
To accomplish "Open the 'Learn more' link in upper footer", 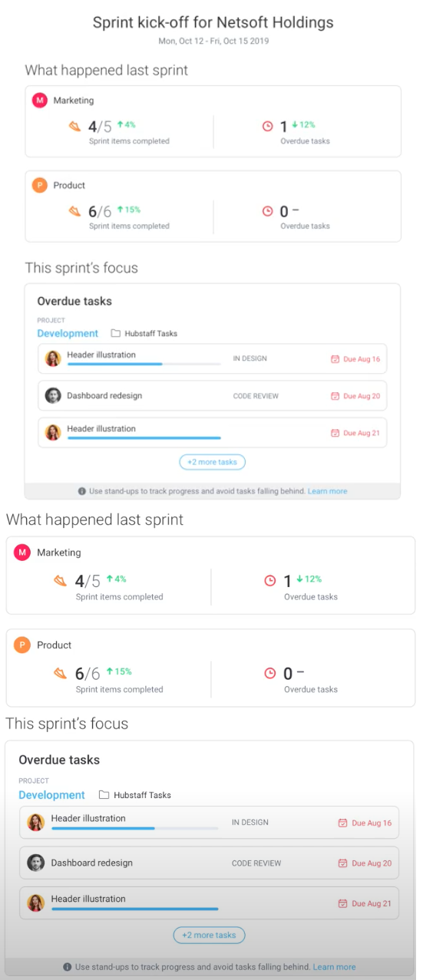I will tap(327, 491).
